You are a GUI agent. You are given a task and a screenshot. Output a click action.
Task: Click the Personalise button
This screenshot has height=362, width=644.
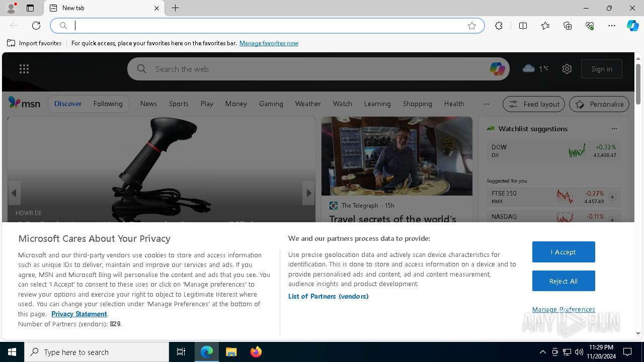click(599, 104)
